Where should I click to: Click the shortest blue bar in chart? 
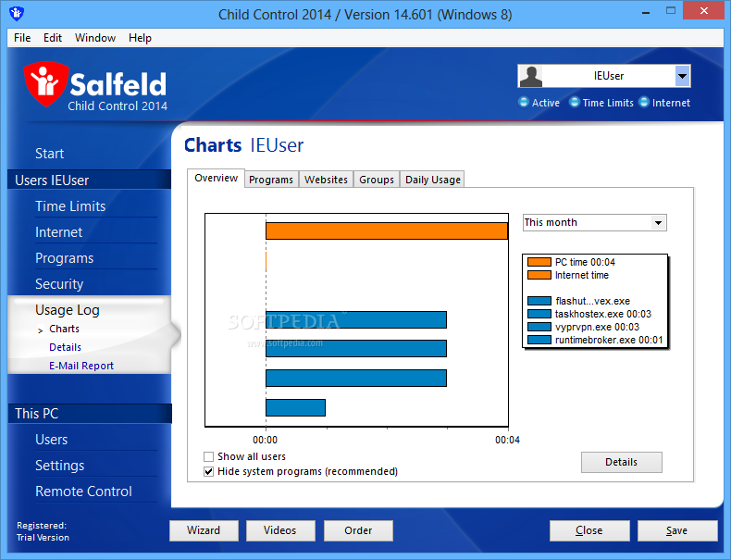(295, 407)
